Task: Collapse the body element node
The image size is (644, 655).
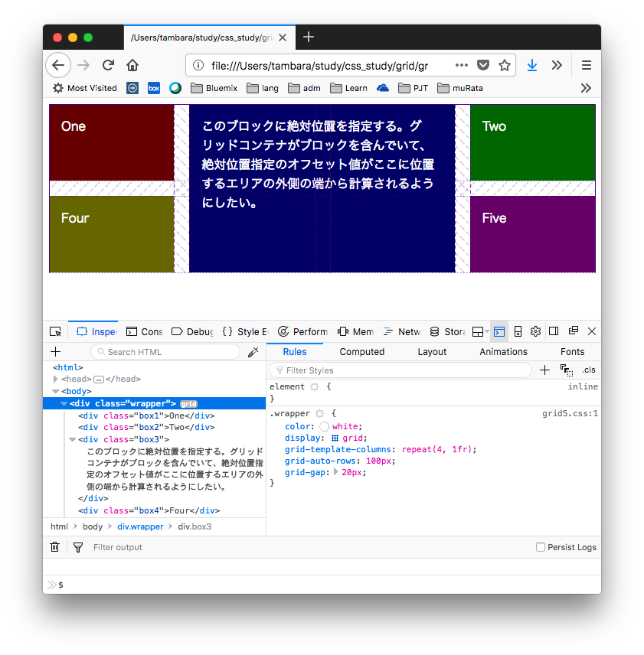Action: [x=55, y=392]
